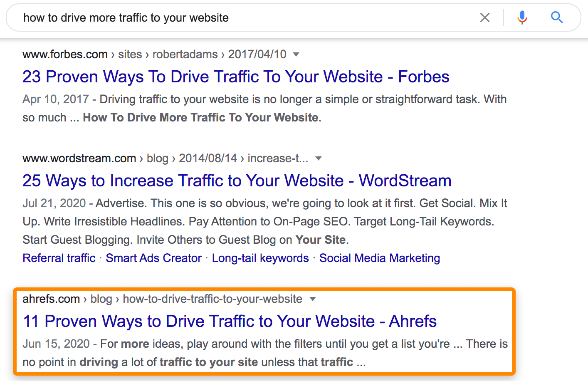Click inside the search query input field
Screen dimensions: 588x381
[166, 17]
